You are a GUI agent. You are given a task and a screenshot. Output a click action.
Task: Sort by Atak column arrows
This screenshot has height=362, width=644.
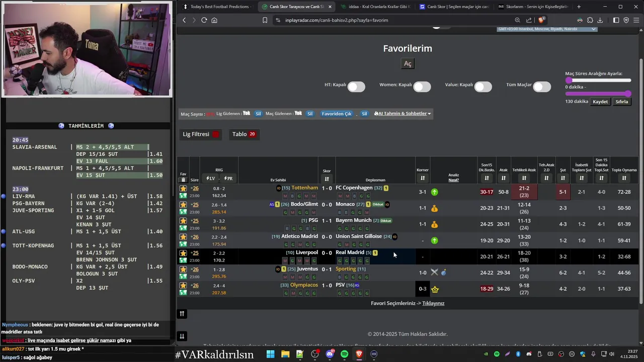click(x=503, y=178)
